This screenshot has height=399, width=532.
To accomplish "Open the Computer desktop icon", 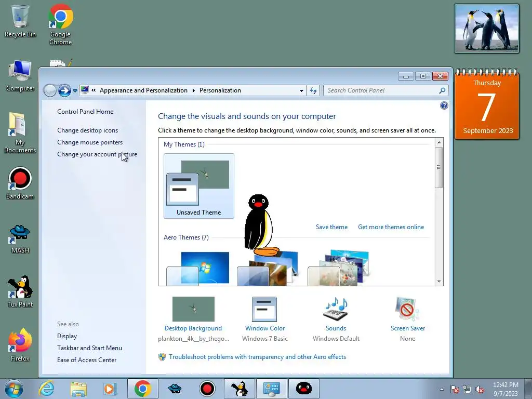I will pos(20,75).
